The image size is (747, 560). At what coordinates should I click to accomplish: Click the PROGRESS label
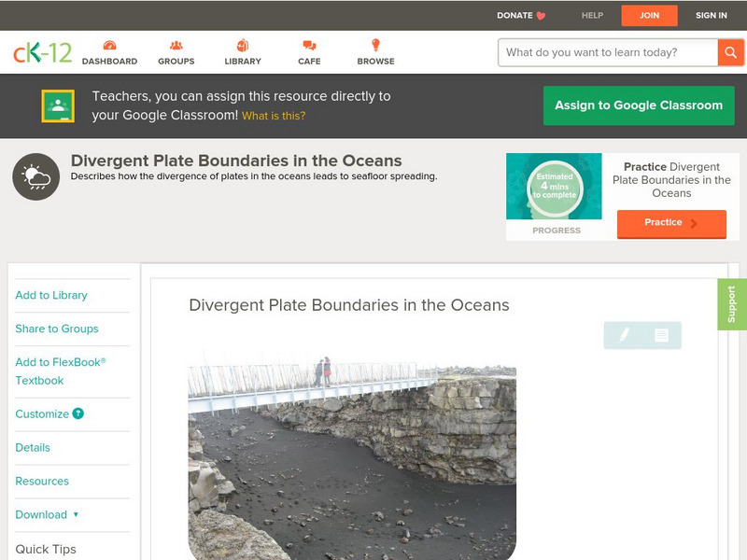(557, 231)
